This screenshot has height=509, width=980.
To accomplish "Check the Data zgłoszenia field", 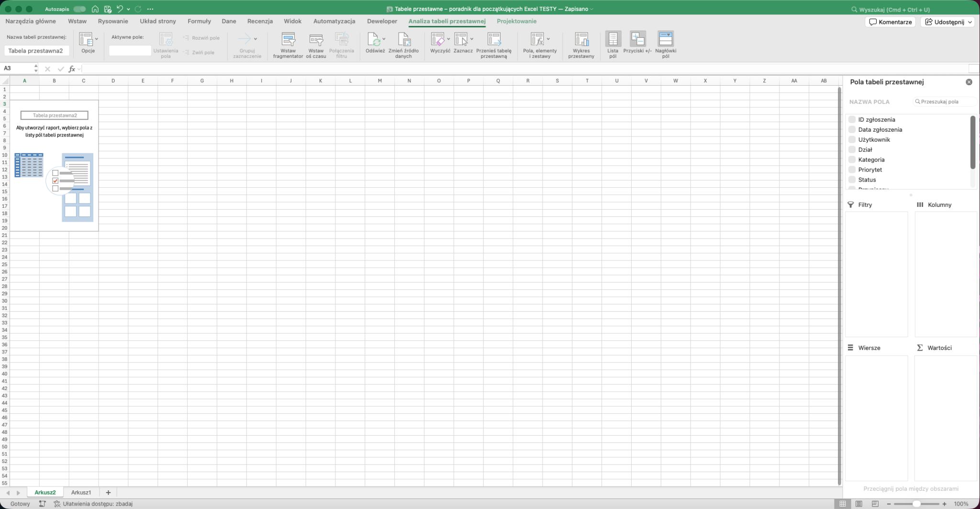I will 852,129.
